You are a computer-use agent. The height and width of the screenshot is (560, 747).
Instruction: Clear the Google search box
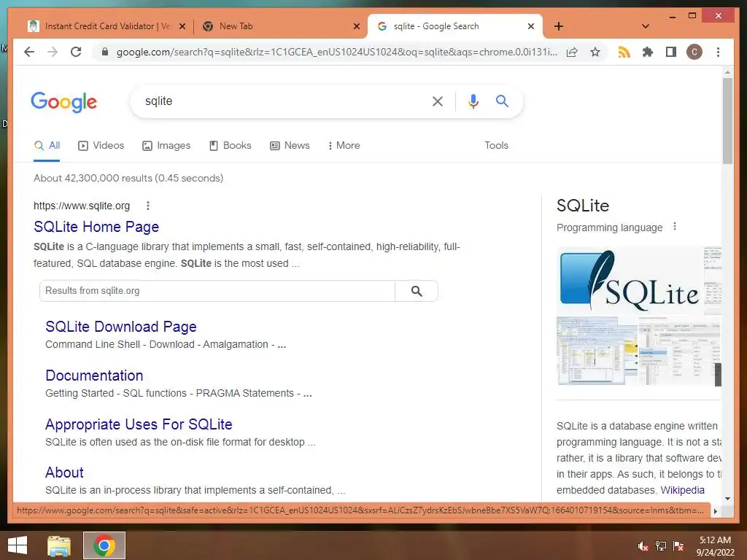pyautogui.click(x=438, y=101)
